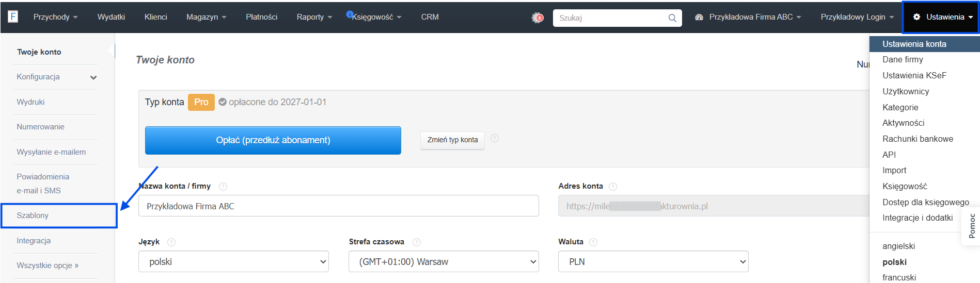Click help icon beside Adres konta

pos(613,187)
